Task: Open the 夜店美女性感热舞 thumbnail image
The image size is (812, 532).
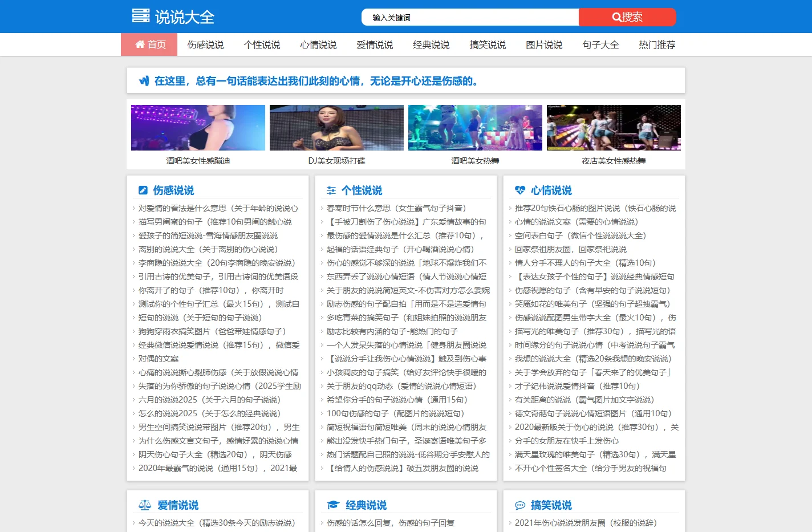Action: (x=614, y=128)
